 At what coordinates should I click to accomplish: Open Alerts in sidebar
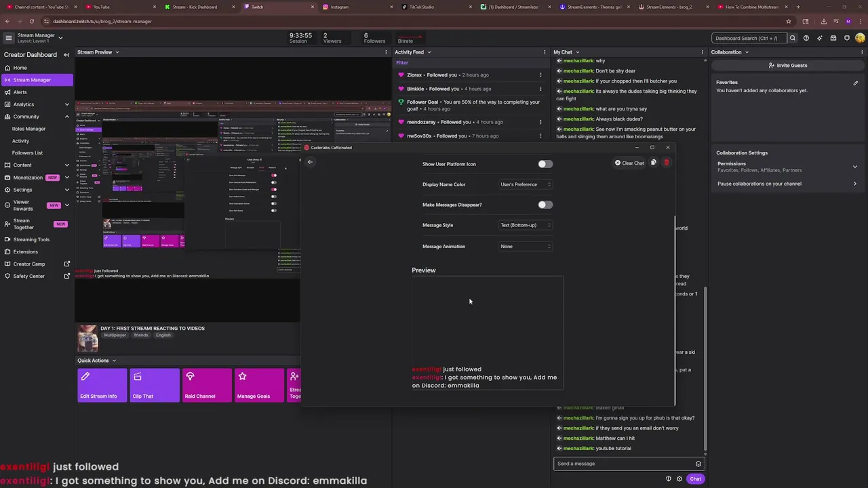[x=37, y=92]
